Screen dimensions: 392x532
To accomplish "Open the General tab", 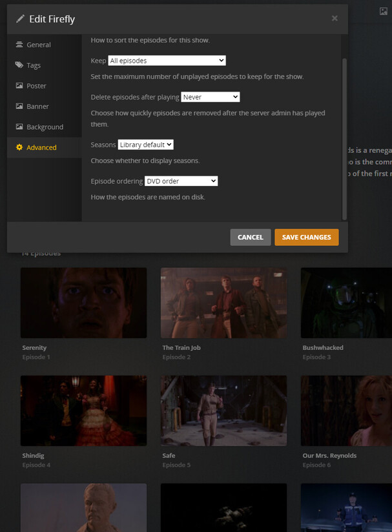I will tap(45, 45).
